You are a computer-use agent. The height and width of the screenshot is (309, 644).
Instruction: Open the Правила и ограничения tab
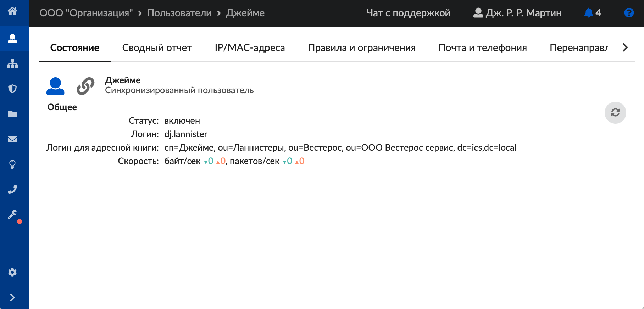coord(361,48)
